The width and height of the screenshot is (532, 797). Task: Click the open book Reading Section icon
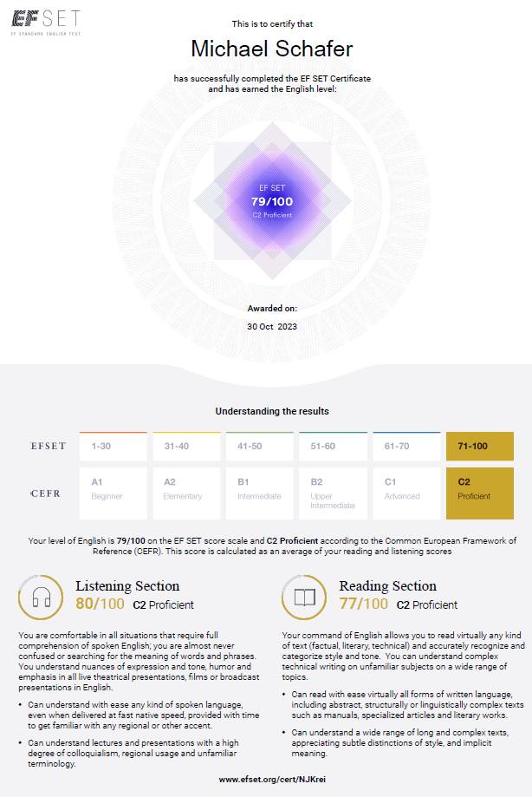pyautogui.click(x=305, y=598)
